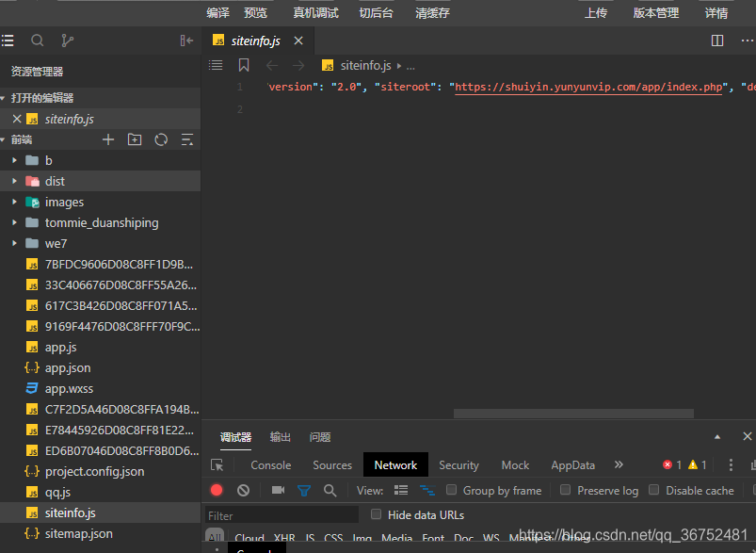Create a new file in 前端

pyautogui.click(x=108, y=140)
